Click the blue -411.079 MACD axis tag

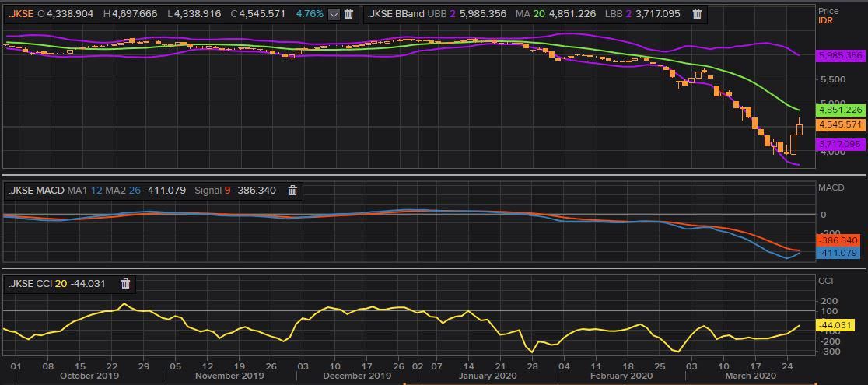click(x=840, y=253)
